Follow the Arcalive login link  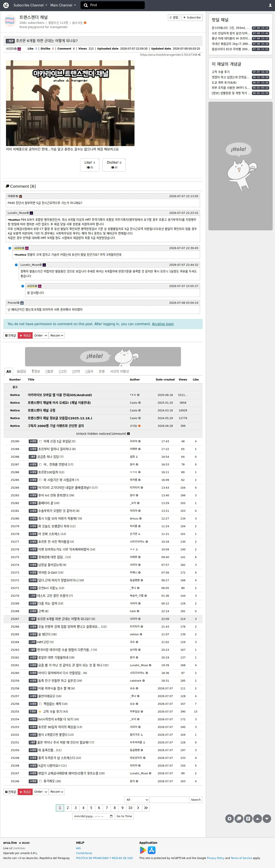163,324
